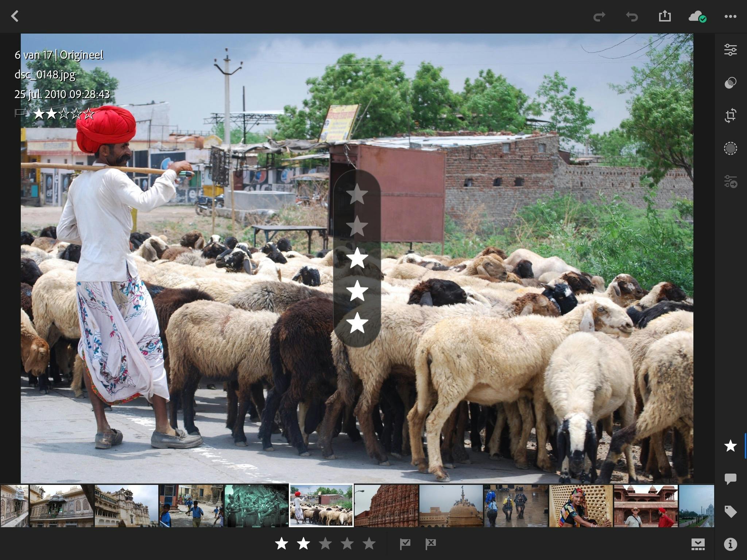Open the Selective/radial masking tool
Viewport: 747px width, 560px height.
730,148
